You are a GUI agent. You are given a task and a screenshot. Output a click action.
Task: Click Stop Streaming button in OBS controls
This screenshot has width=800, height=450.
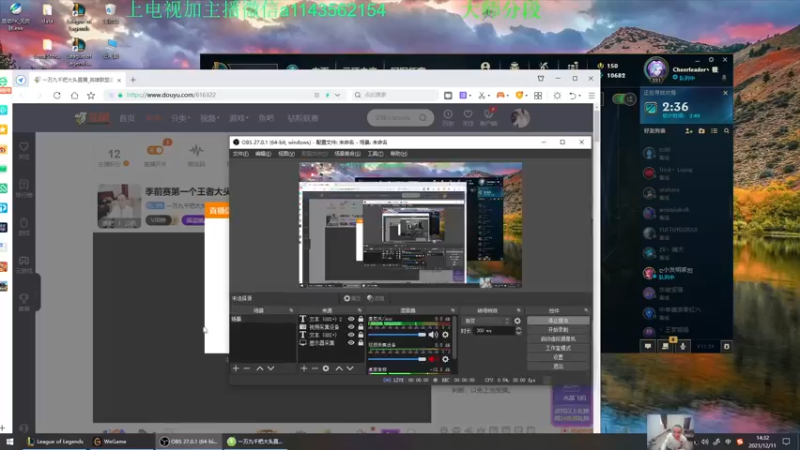558,321
